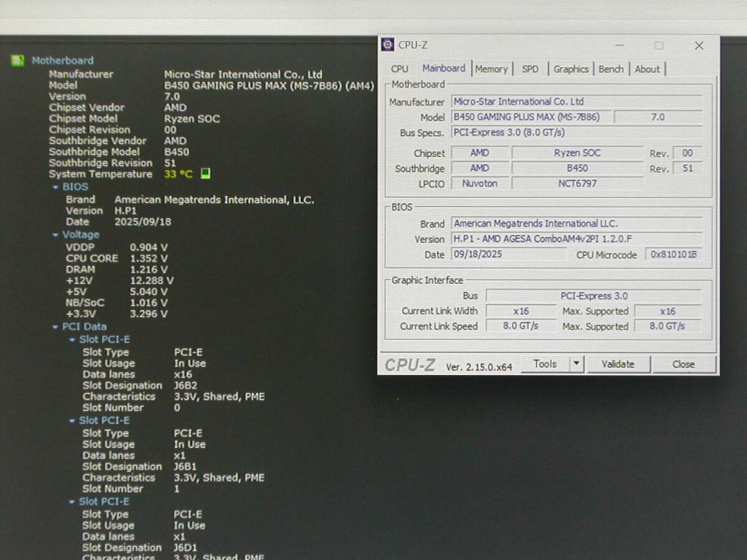This screenshot has height=560, width=747.
Task: Collapse the PCI Data tree section
Action: click(55, 327)
